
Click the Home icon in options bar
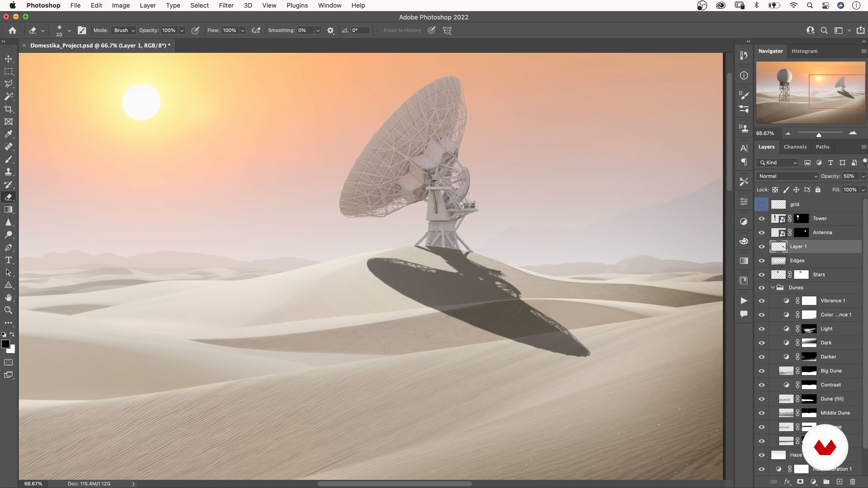tap(12, 30)
